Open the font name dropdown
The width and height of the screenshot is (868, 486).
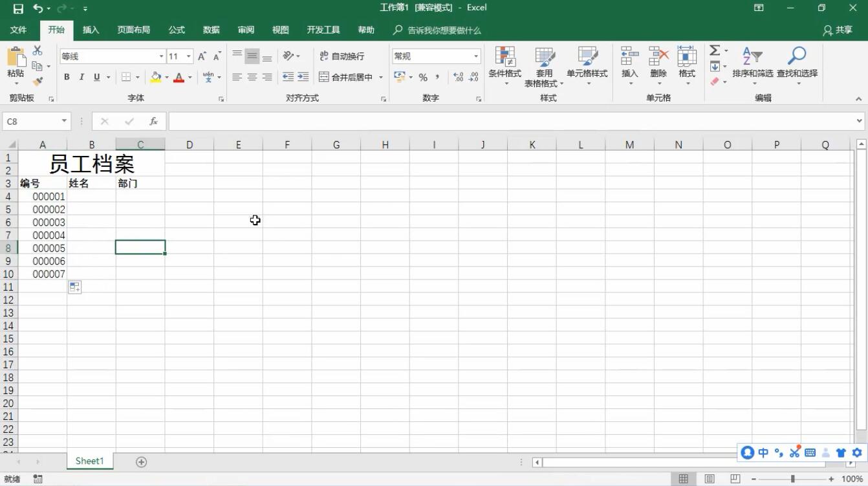point(161,56)
